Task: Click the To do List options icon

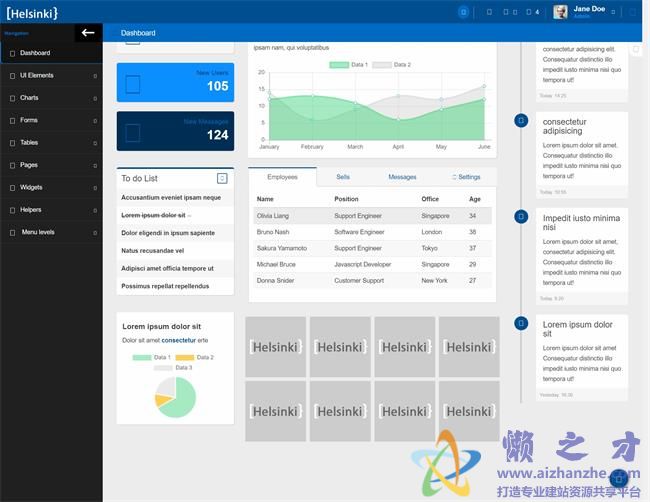Action: point(222,178)
